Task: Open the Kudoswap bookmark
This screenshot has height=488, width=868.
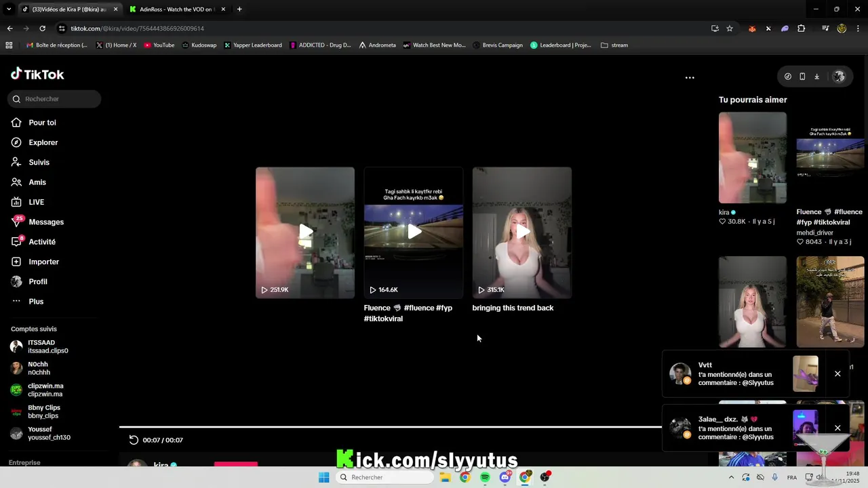Action: click(x=199, y=45)
